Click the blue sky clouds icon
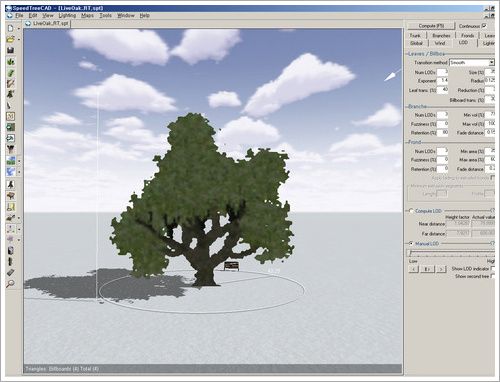500x382 pixels. pyautogui.click(x=11, y=172)
